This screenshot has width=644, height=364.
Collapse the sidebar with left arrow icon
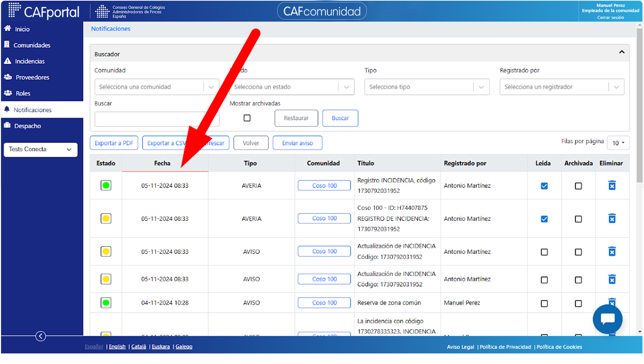[x=41, y=336]
